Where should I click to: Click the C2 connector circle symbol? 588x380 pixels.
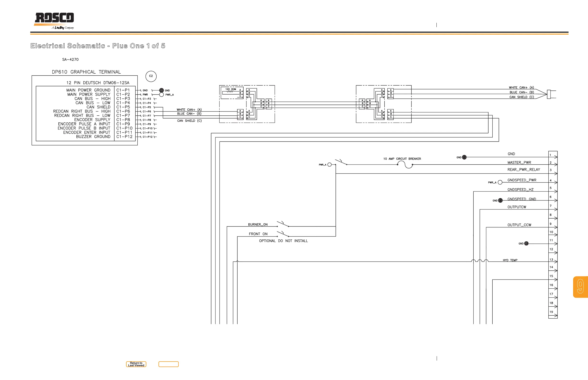[x=151, y=76]
